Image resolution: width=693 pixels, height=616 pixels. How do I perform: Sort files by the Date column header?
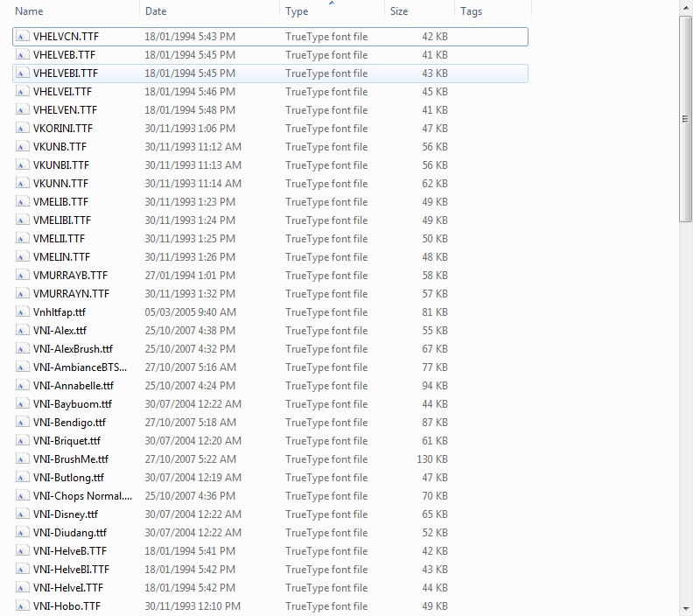pyautogui.click(x=156, y=11)
